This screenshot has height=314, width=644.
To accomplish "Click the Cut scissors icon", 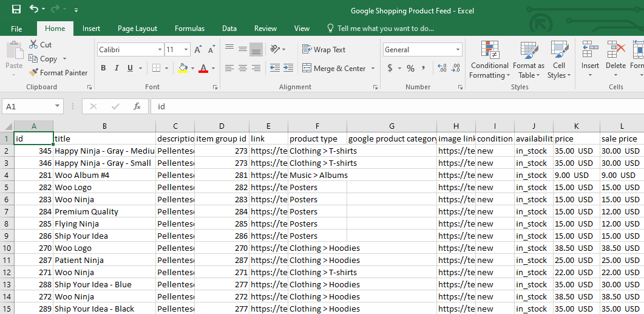I will pos(33,45).
